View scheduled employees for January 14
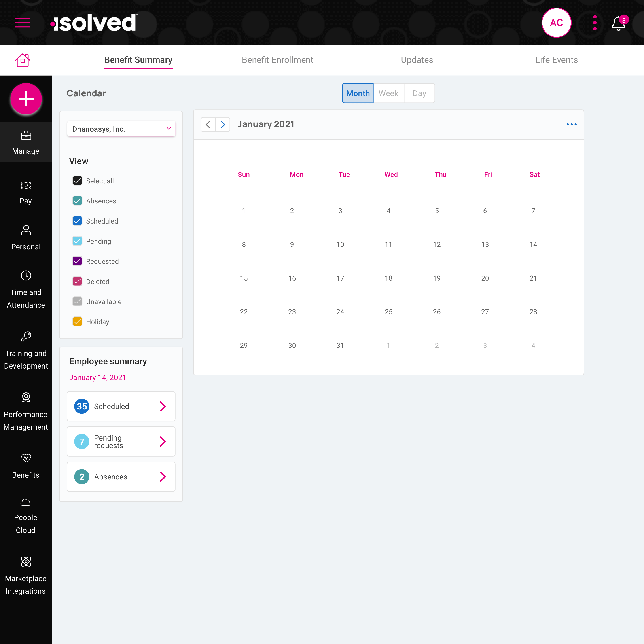The image size is (644, 644). pyautogui.click(x=164, y=406)
